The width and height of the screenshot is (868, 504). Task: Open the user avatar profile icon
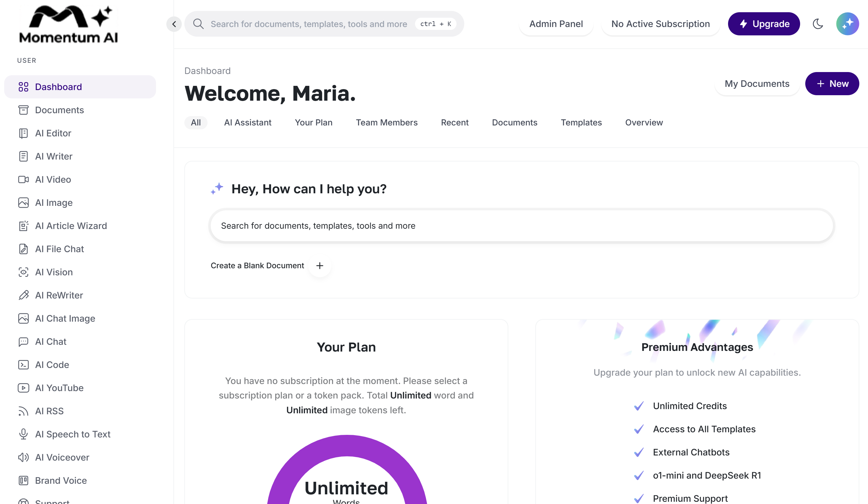(x=847, y=24)
